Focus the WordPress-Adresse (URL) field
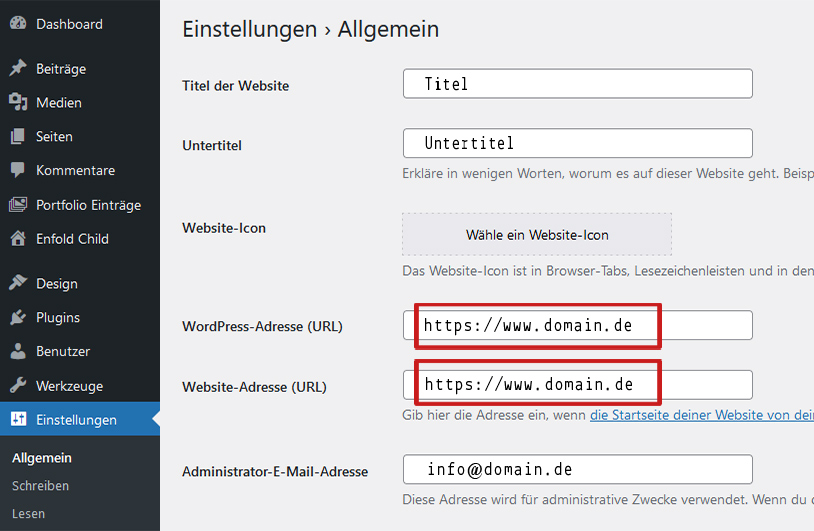This screenshot has width=814, height=531. click(x=577, y=325)
